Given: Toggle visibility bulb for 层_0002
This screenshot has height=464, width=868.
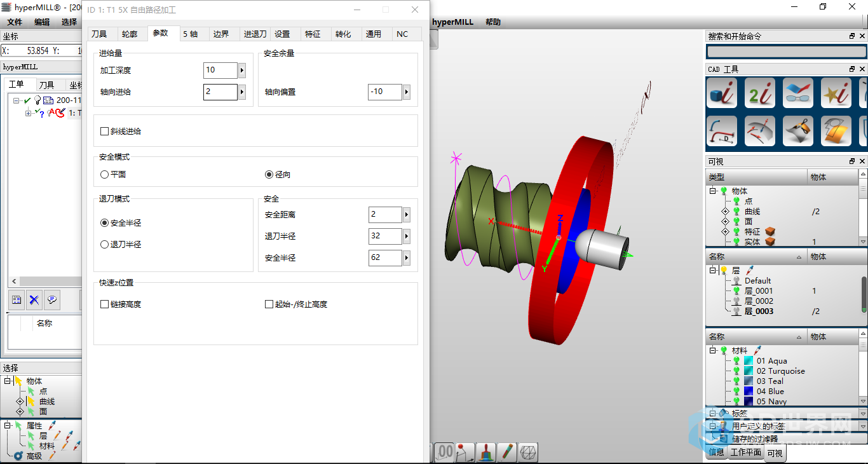Looking at the screenshot, I should [x=736, y=301].
